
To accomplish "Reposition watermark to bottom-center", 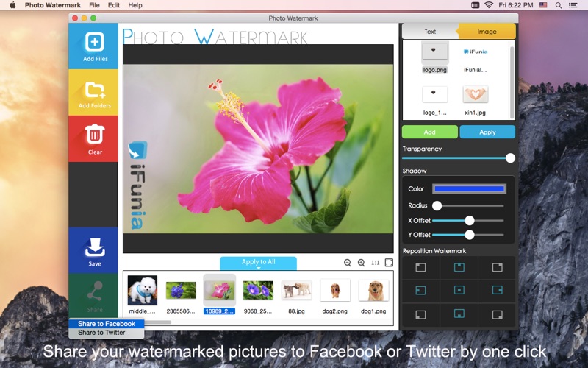I will (459, 314).
